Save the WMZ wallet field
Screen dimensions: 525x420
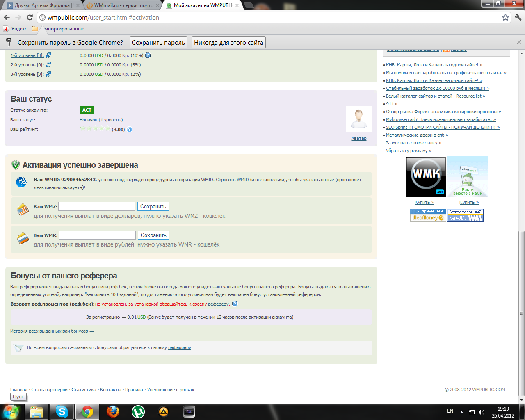point(153,206)
